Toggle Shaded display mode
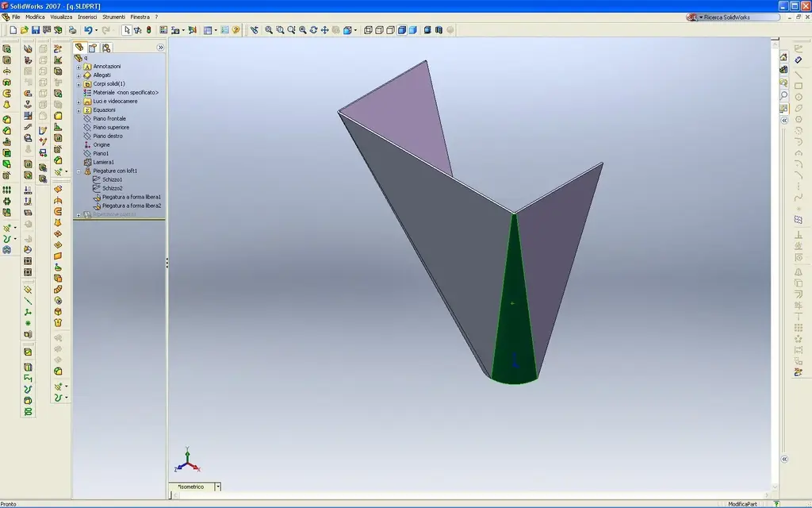Screen dimensions: 812x508 pos(412,30)
